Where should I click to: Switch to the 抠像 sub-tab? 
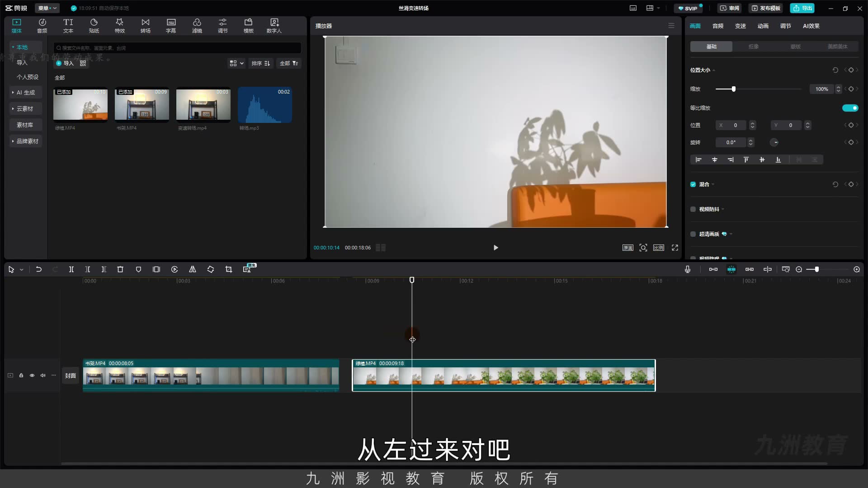point(754,47)
